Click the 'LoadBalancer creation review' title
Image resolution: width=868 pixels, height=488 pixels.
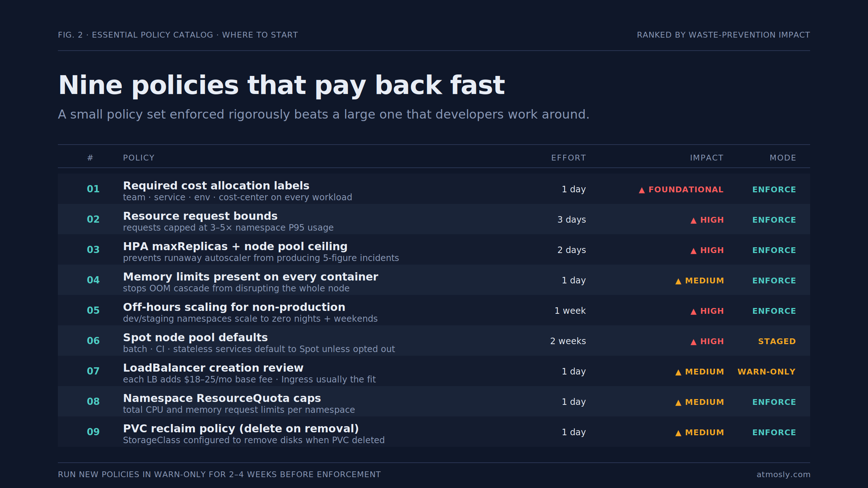[213, 368]
